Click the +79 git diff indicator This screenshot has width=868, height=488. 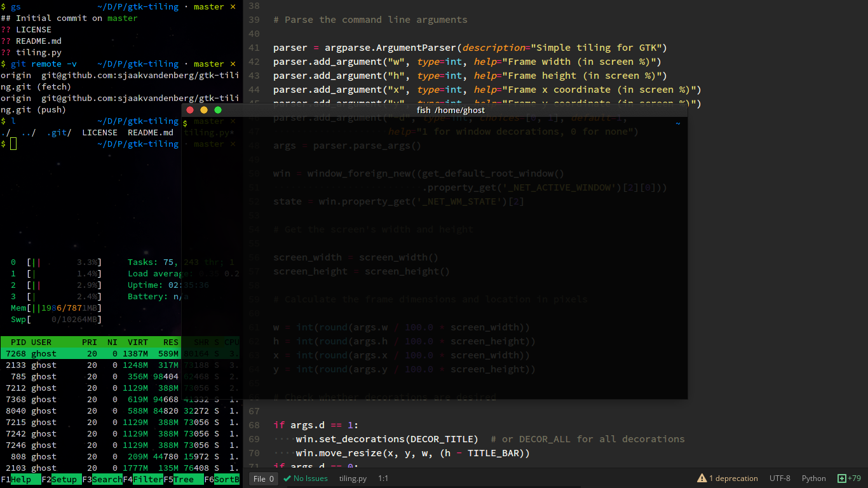(849, 478)
